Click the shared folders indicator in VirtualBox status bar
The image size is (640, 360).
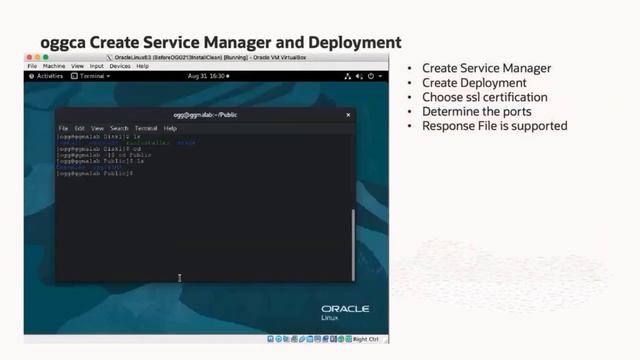(310, 339)
